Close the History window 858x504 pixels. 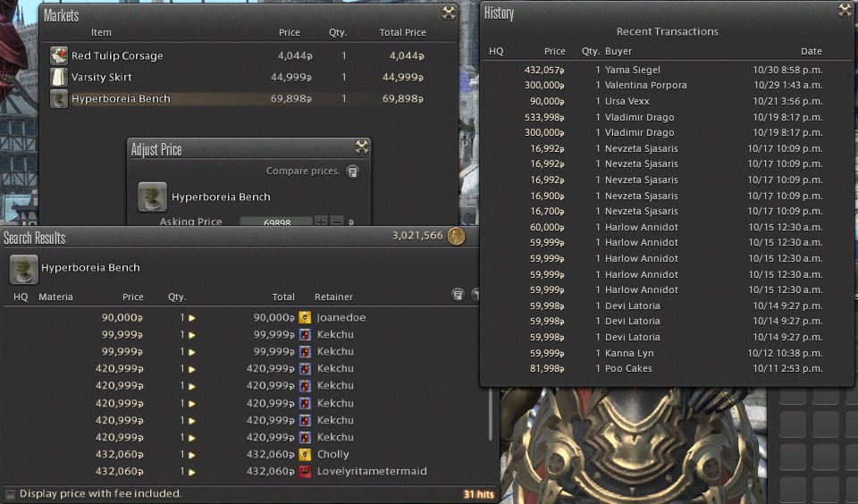tap(845, 10)
